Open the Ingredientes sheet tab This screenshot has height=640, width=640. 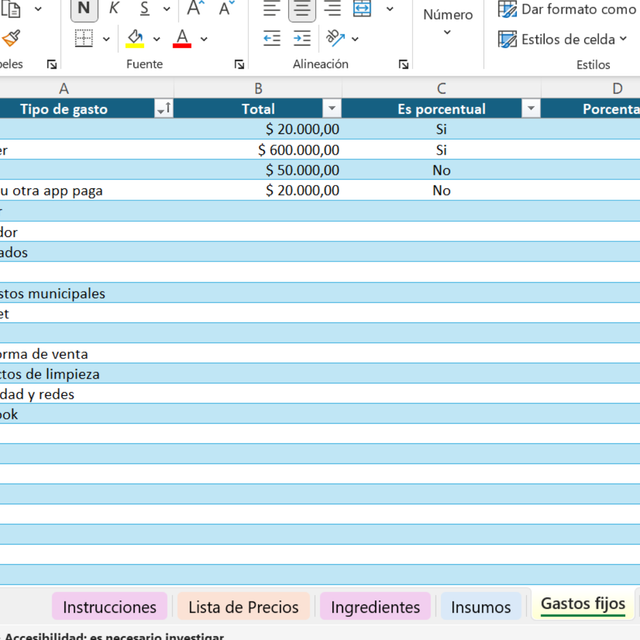[x=375, y=607]
